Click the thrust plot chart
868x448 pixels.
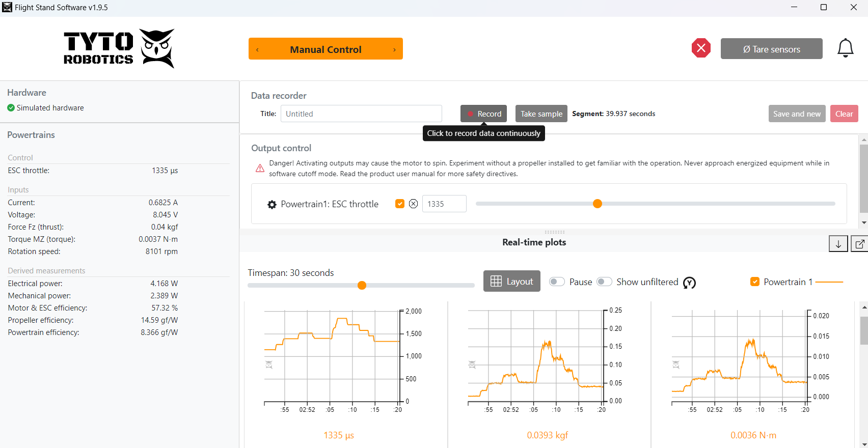(x=535, y=356)
